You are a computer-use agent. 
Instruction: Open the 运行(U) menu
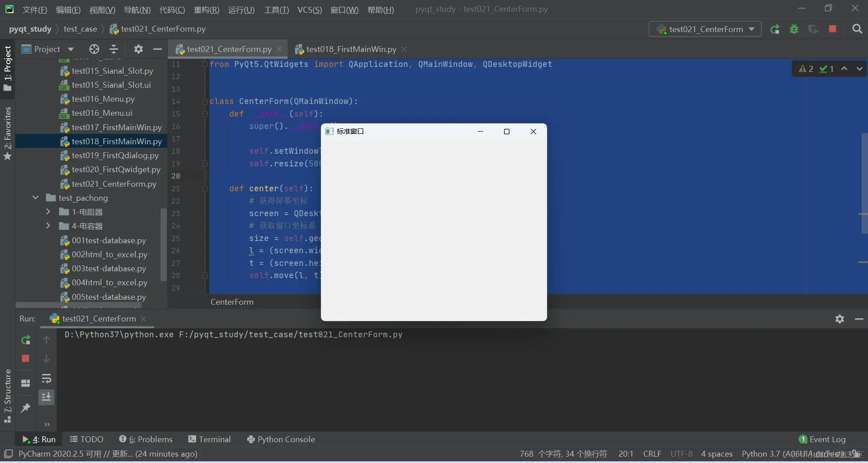point(241,10)
